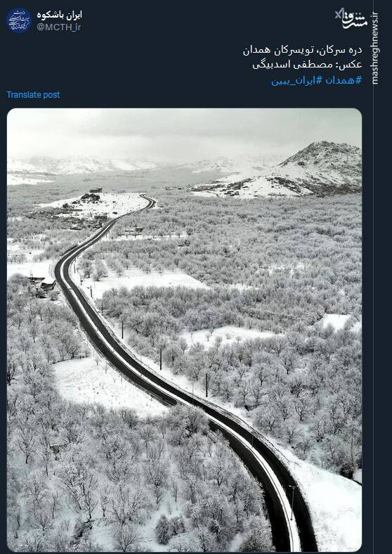This screenshot has height=554, width=392.
Task: Click the vertical mashreghnews.ir watermark text
Action: [374, 48]
